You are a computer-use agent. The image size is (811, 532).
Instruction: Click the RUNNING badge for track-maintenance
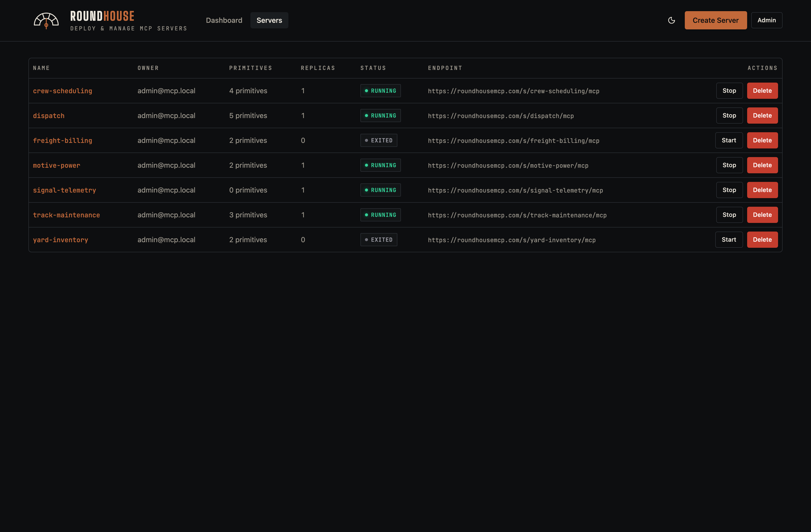(x=381, y=215)
